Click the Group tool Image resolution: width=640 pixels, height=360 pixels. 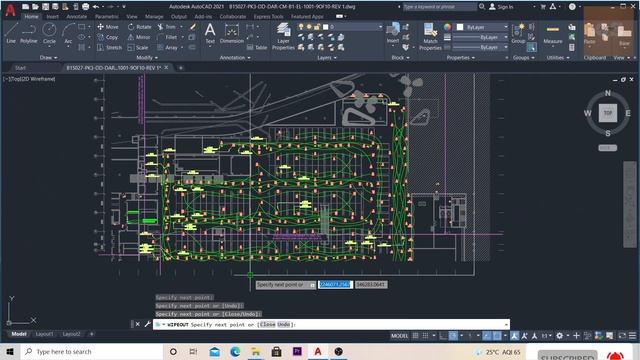518,33
